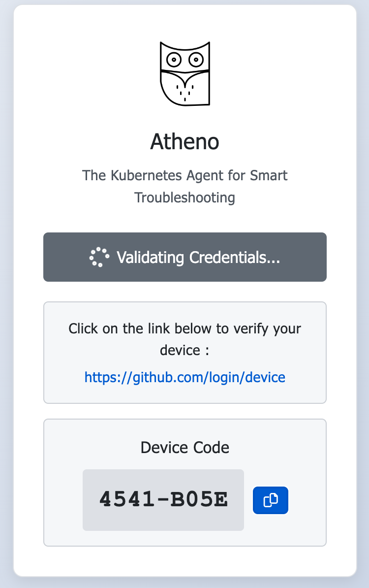
Task: Click the Device Code label
Action: click(184, 447)
